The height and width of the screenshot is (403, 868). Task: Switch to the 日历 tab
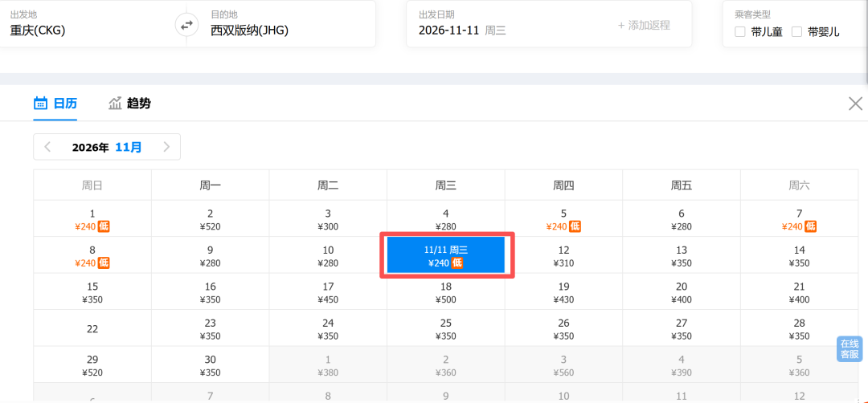point(55,104)
